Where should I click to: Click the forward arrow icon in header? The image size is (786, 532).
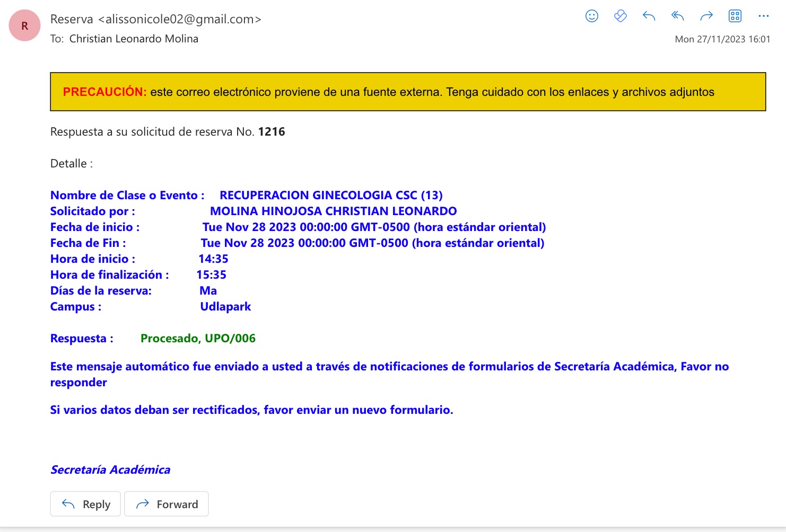tap(706, 16)
